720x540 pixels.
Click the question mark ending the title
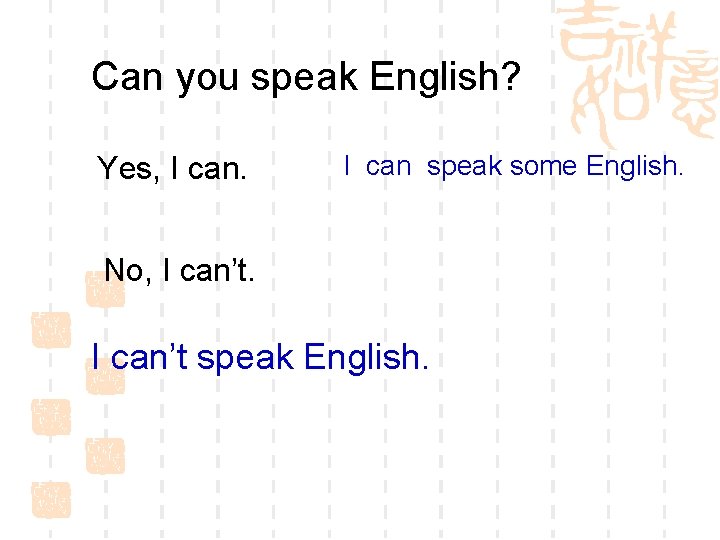[x=510, y=76]
